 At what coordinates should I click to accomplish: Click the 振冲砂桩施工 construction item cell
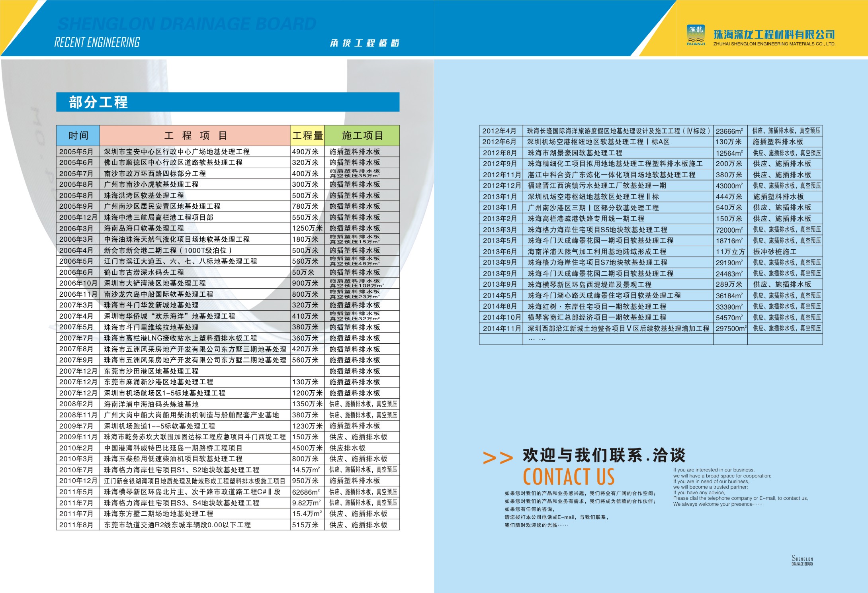774,252
